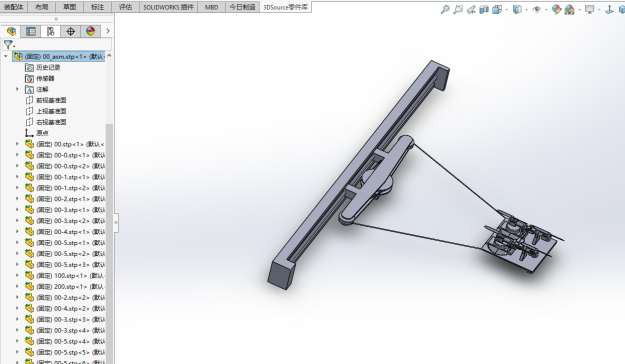The width and height of the screenshot is (625, 364).
Task: Switch to the 草图 (Sketch) tab
Action: [x=70, y=7]
